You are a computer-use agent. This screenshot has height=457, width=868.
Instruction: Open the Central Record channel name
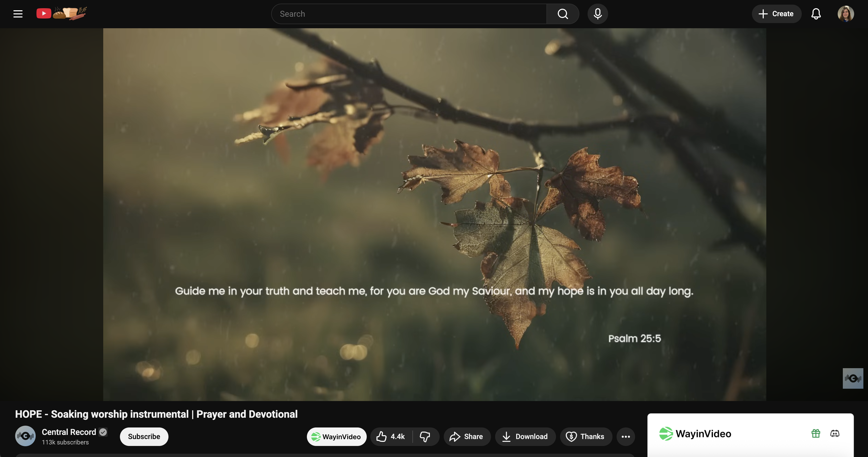pos(69,432)
